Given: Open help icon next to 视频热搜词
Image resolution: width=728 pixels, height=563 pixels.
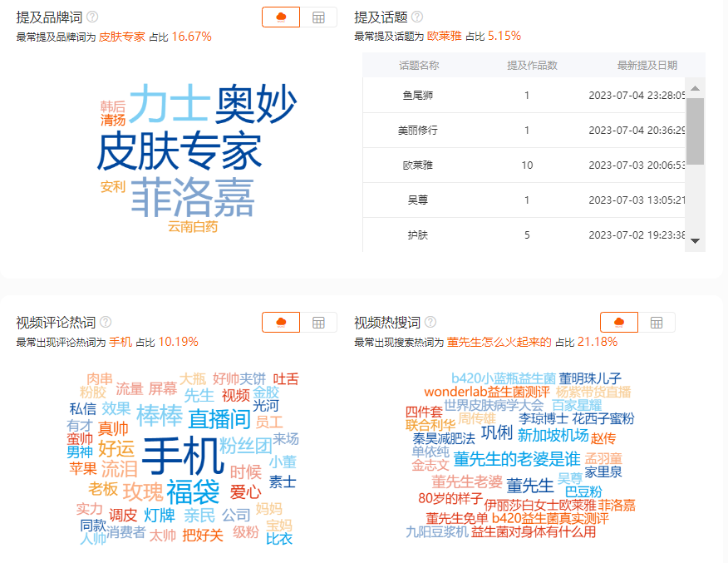Looking at the screenshot, I should [x=430, y=322].
